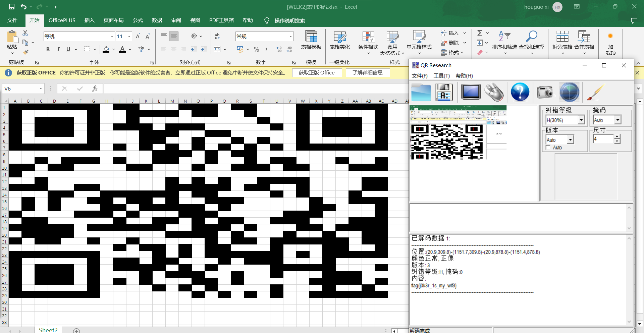Expand the formula bar
The width and height of the screenshot is (644, 333).
click(638, 89)
